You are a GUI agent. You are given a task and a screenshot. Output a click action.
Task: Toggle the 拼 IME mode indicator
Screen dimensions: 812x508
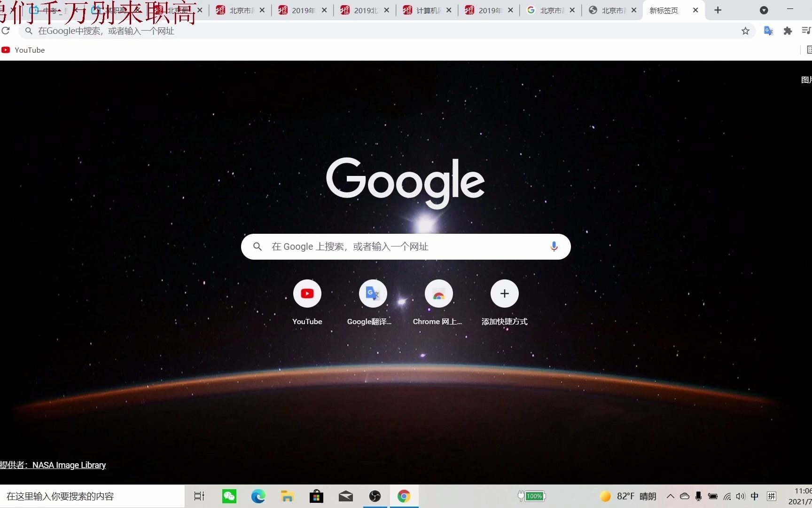(x=771, y=496)
